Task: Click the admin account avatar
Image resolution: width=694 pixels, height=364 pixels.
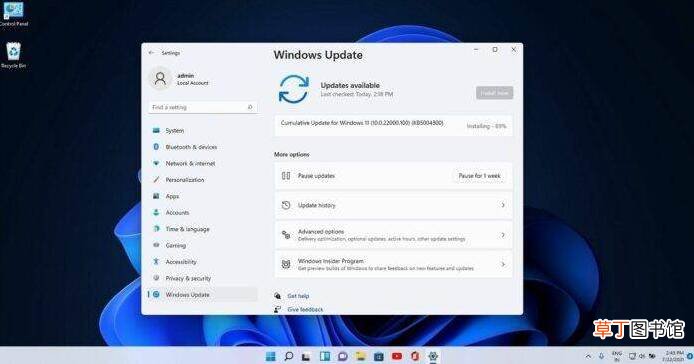Action: [x=160, y=79]
